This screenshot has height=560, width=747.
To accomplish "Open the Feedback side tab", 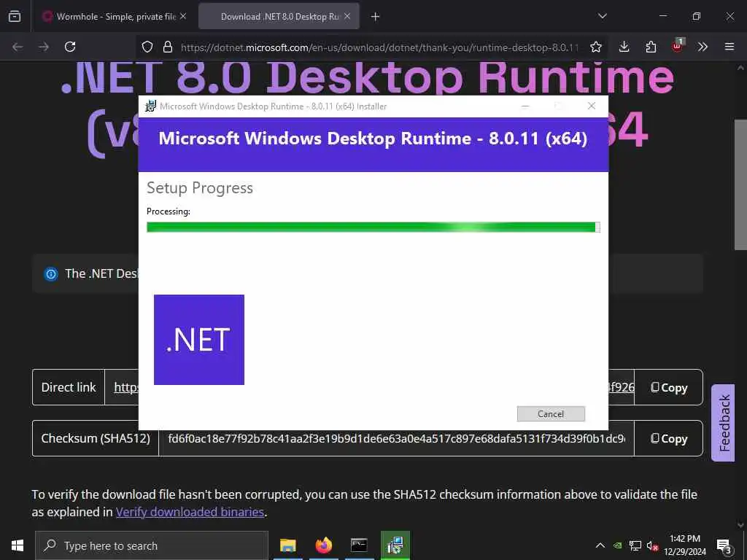I will pyautogui.click(x=723, y=423).
